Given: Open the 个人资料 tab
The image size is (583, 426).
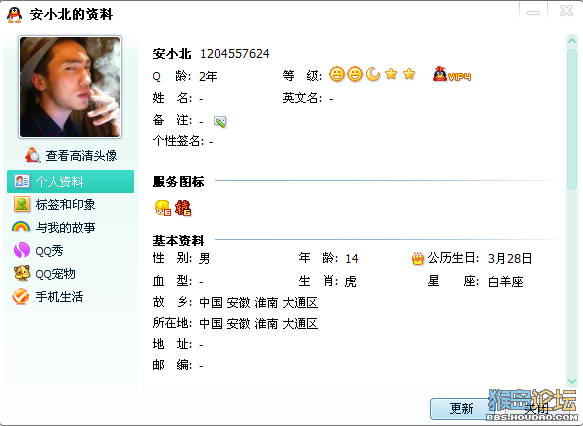Looking at the screenshot, I should click(x=70, y=181).
